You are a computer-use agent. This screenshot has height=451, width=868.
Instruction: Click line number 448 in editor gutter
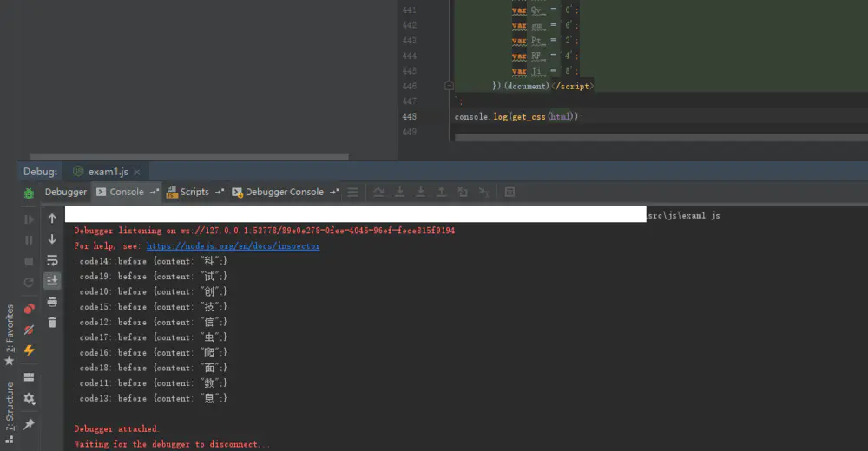[410, 117]
